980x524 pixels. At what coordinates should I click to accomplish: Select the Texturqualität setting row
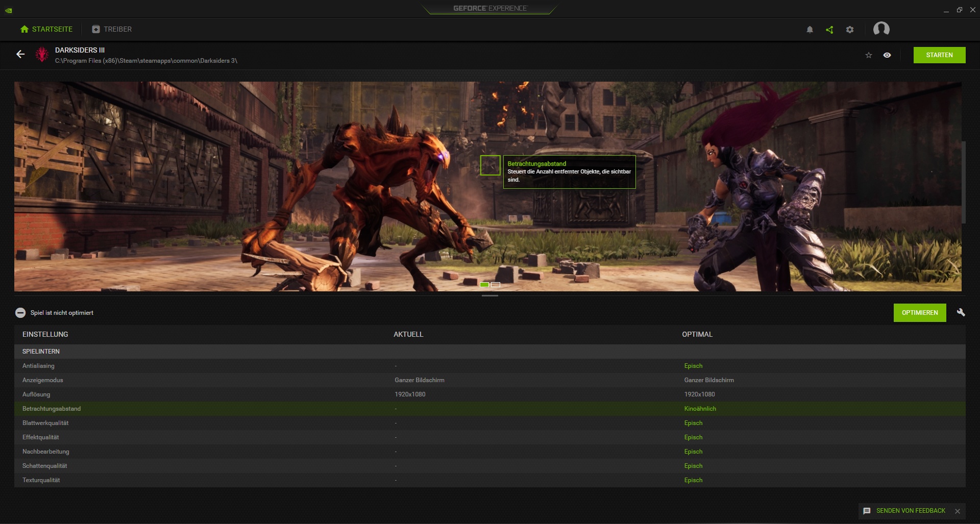click(490, 480)
